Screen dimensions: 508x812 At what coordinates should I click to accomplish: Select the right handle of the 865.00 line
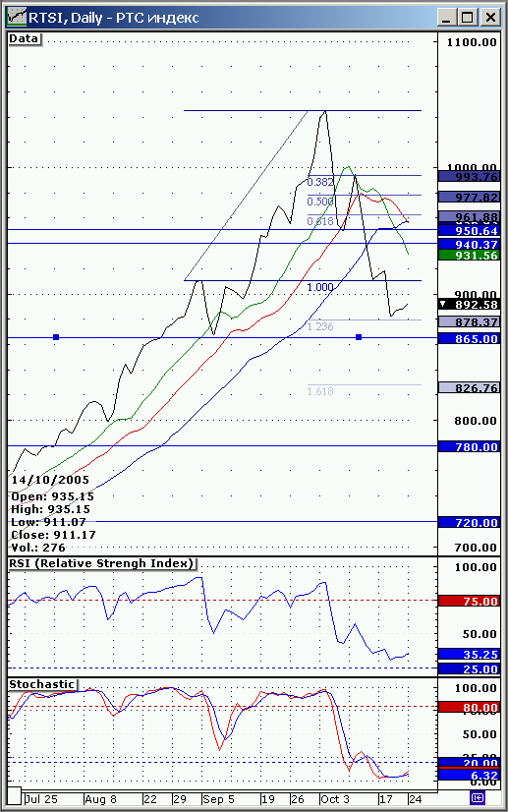pos(359,337)
